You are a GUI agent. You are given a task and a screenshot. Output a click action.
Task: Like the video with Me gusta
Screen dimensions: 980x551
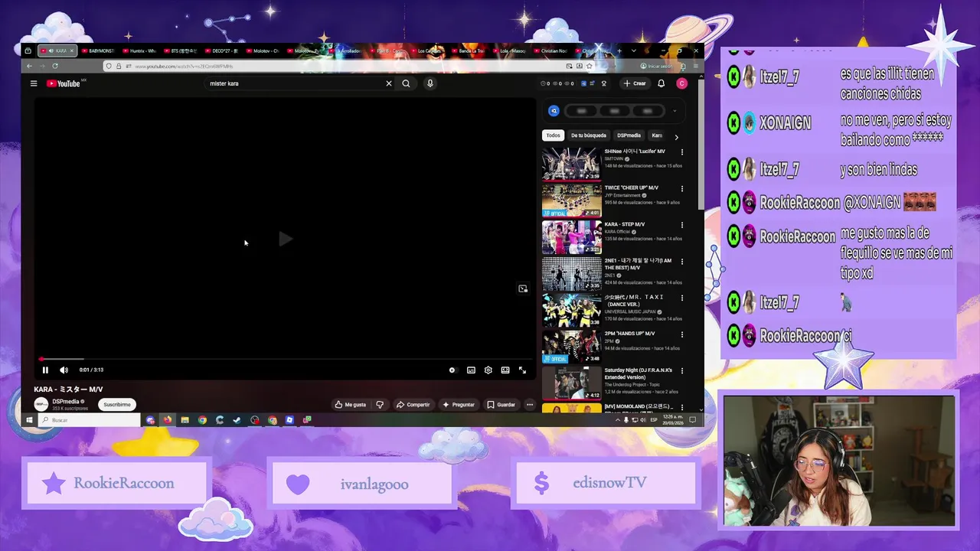click(351, 404)
